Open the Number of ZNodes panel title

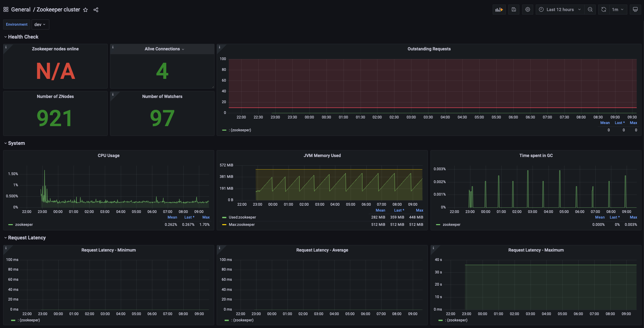pos(55,97)
